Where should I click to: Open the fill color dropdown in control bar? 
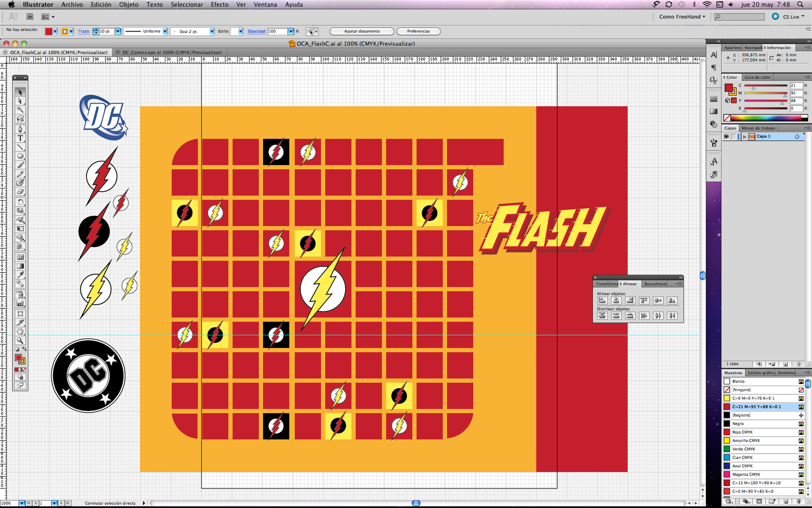(55, 31)
